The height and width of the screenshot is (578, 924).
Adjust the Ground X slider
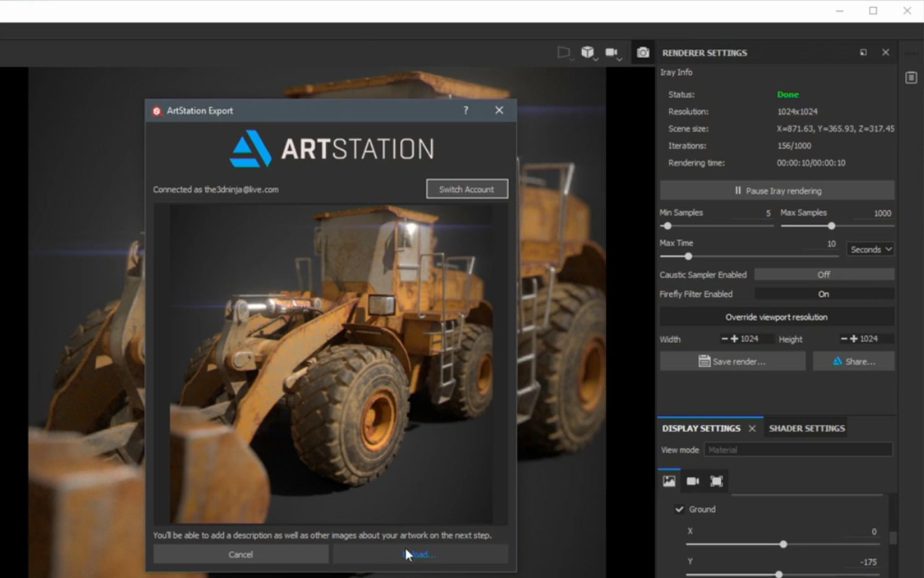coord(783,544)
